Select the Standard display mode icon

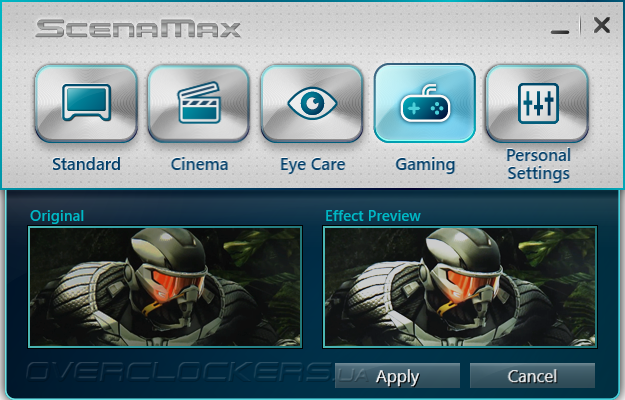pyautogui.click(x=86, y=104)
